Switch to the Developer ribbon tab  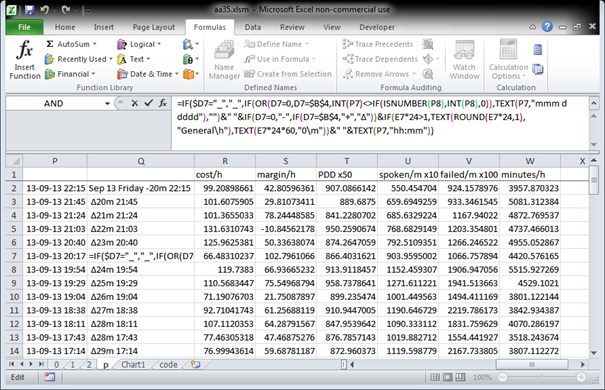pos(377,27)
